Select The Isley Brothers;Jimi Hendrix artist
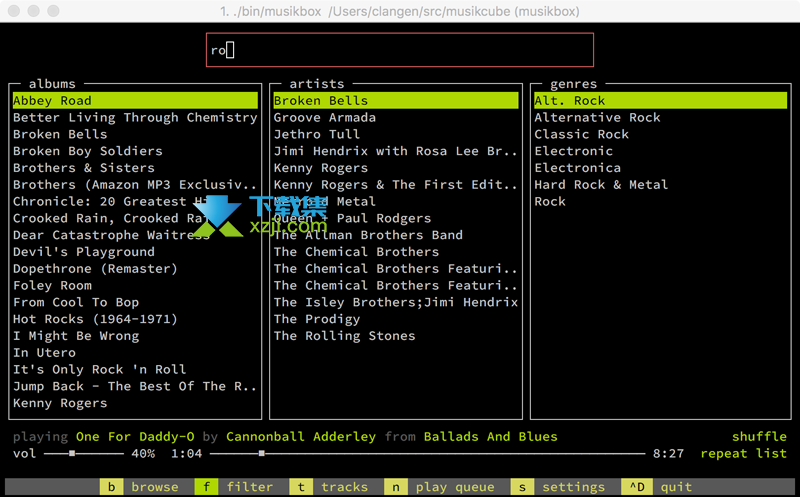 (396, 303)
